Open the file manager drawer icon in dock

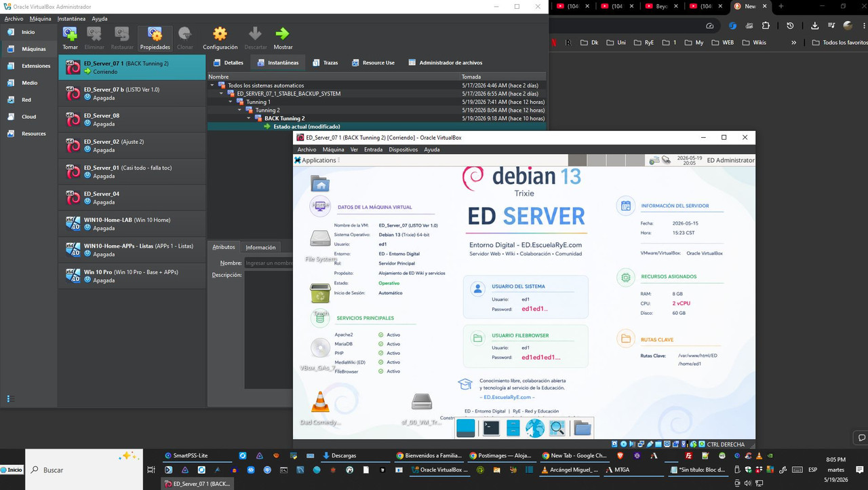(513, 428)
